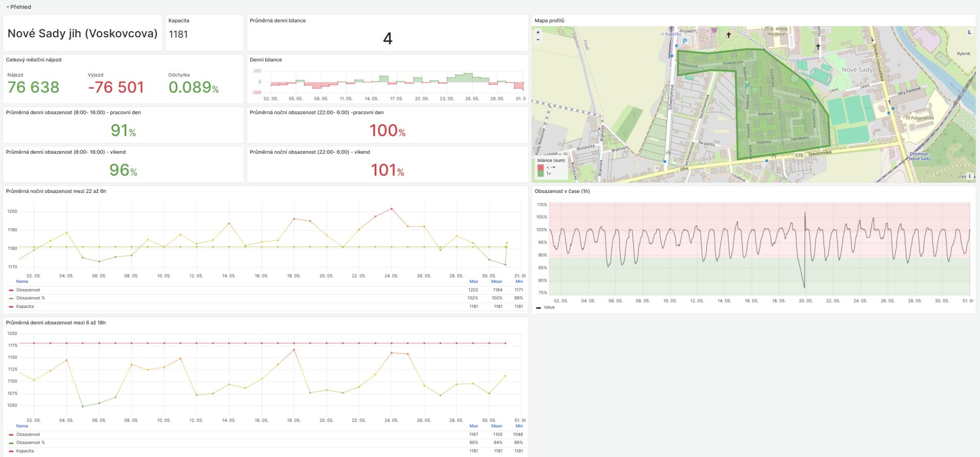The width and height of the screenshot is (980, 457).
Task: Sort night occupancy legend by Max column
Action: [473, 281]
